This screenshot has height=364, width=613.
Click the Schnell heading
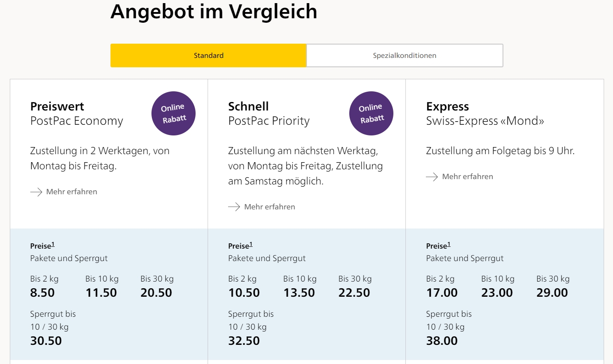tap(248, 106)
